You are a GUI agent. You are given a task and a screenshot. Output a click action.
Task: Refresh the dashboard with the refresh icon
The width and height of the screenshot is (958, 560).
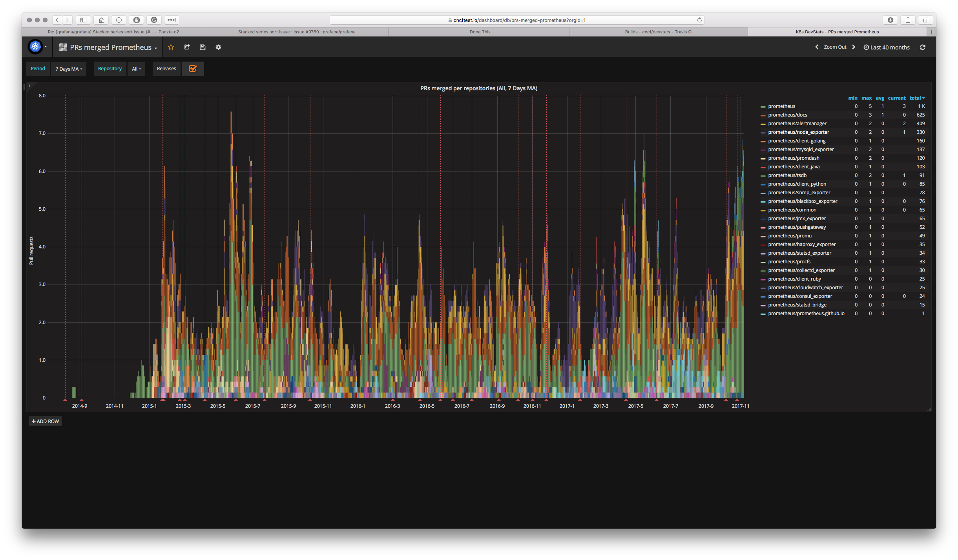pos(923,47)
